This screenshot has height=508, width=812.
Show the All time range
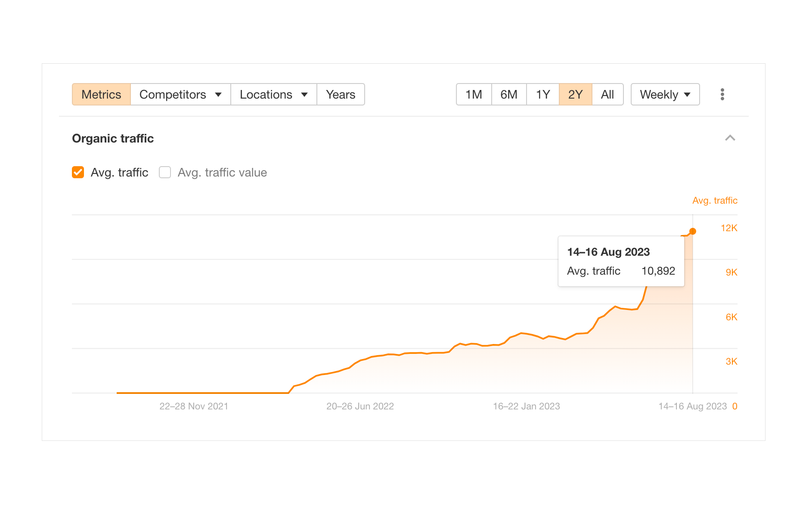pos(607,94)
